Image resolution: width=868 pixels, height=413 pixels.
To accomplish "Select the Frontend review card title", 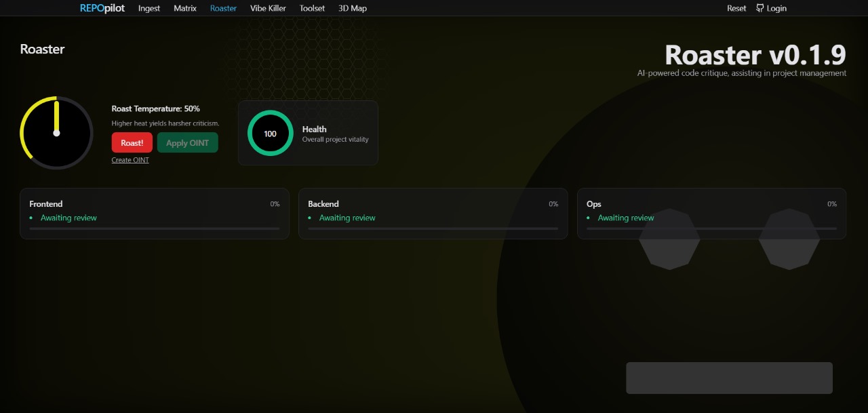I will (46, 203).
